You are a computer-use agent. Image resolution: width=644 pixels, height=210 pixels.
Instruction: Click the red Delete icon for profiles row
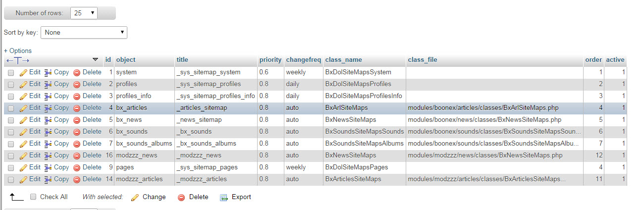pyautogui.click(x=77, y=84)
